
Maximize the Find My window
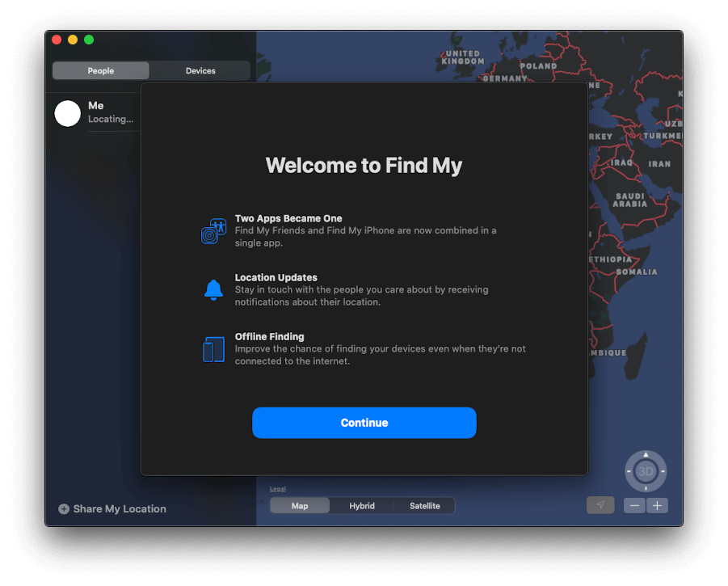(x=89, y=40)
